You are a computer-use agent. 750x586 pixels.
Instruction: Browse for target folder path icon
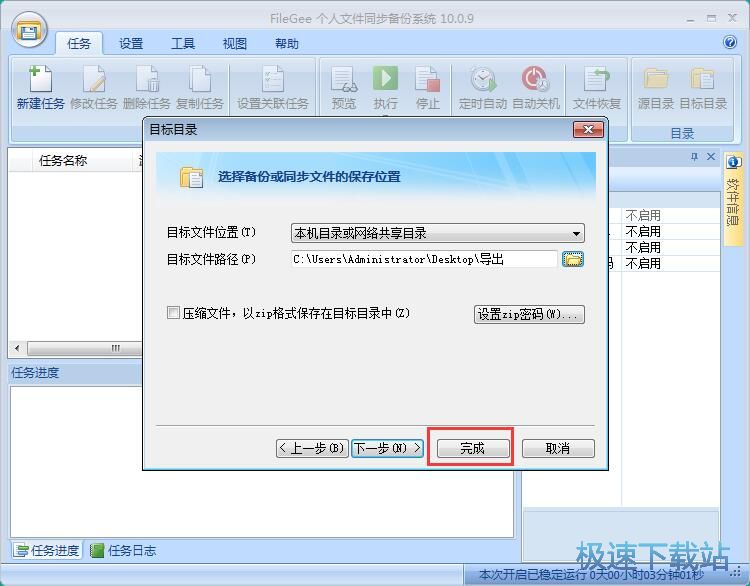[x=573, y=259]
